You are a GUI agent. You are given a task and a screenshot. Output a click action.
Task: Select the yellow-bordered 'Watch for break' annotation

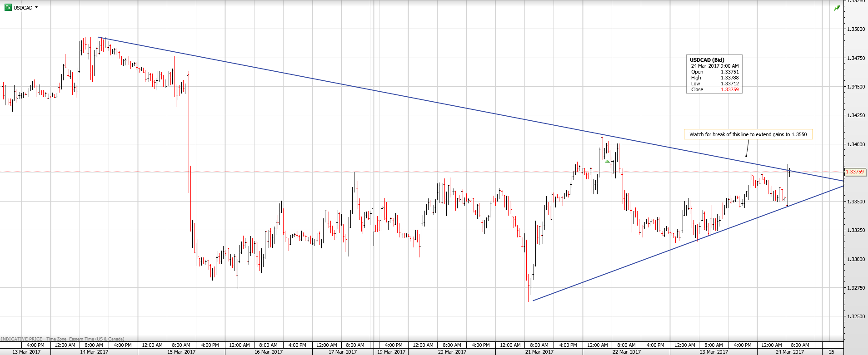[748, 134]
